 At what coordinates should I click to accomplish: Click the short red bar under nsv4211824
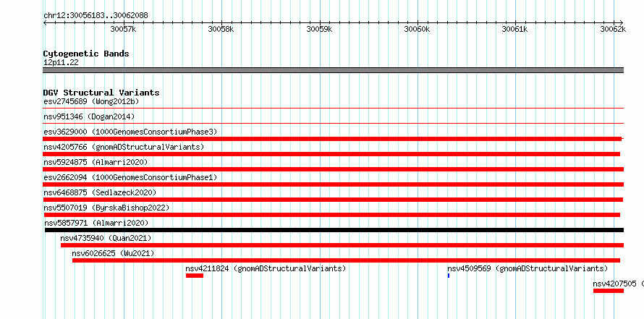click(194, 276)
